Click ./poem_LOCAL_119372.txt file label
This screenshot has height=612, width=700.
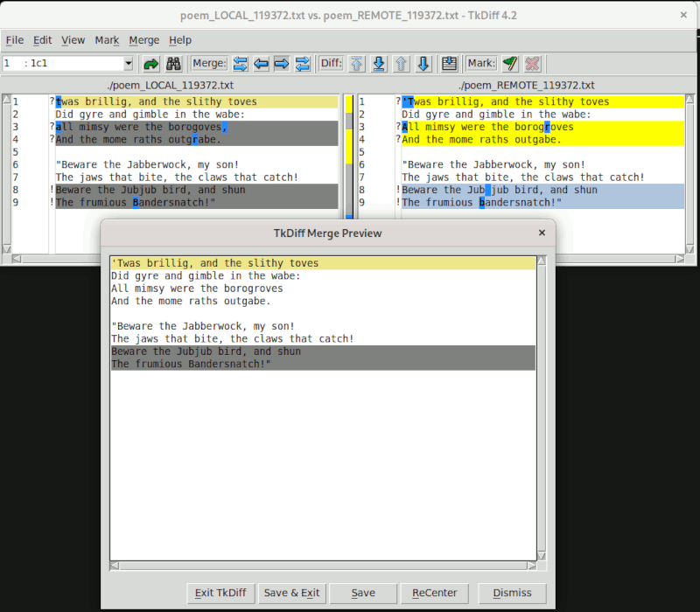(x=171, y=85)
